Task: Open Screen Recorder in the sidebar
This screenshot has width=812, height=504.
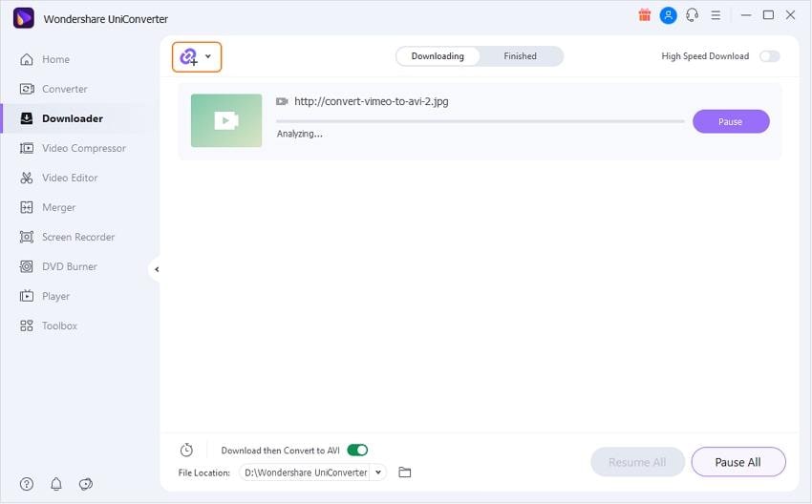Action: (x=67, y=237)
